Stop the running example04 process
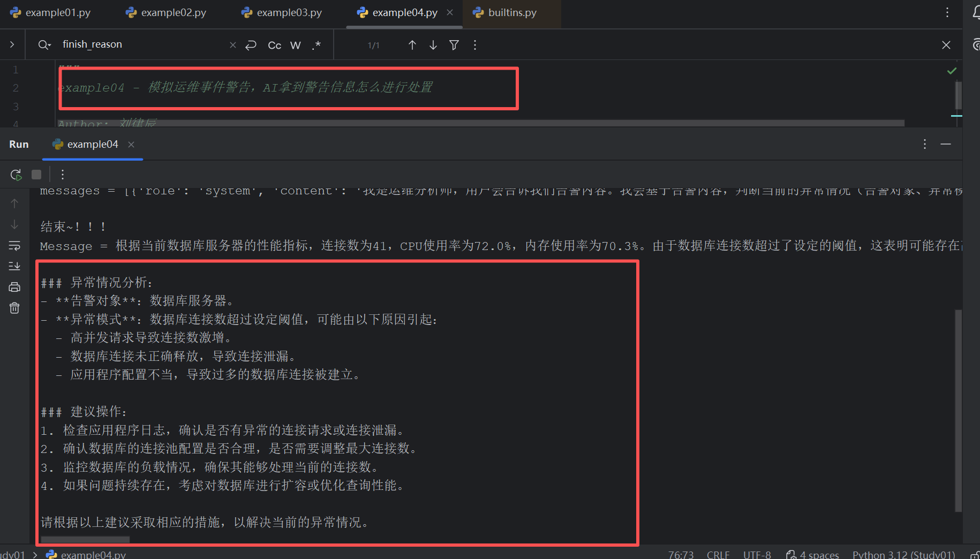The height and width of the screenshot is (559, 980). click(x=35, y=175)
